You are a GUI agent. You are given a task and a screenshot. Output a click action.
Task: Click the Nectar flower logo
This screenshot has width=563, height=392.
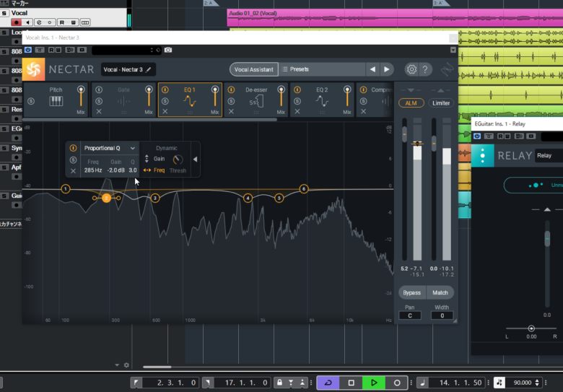click(34, 69)
